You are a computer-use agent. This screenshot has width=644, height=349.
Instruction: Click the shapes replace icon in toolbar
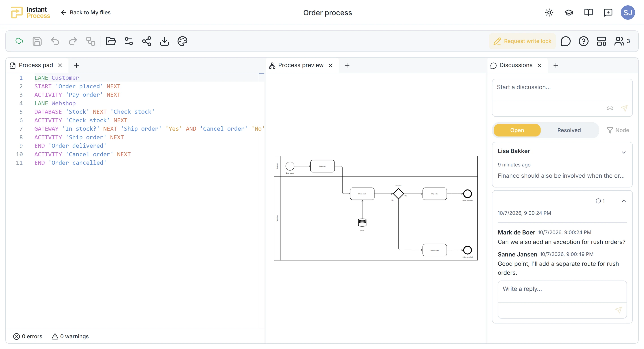[91, 41]
